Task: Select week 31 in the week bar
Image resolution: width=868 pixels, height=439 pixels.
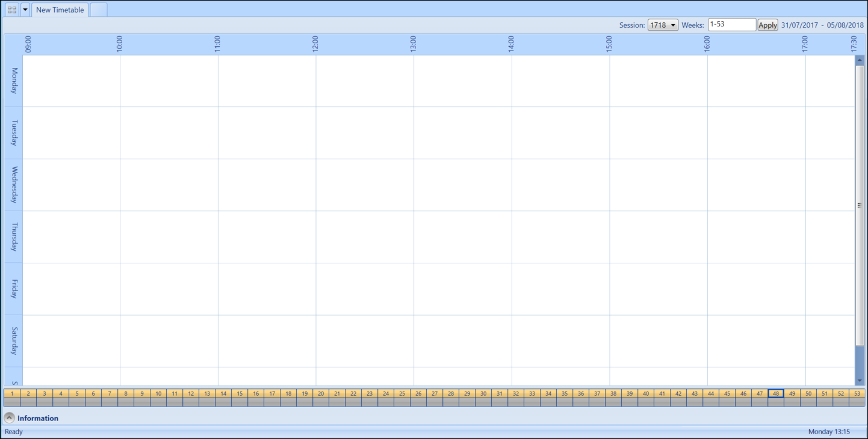Action: [500, 394]
